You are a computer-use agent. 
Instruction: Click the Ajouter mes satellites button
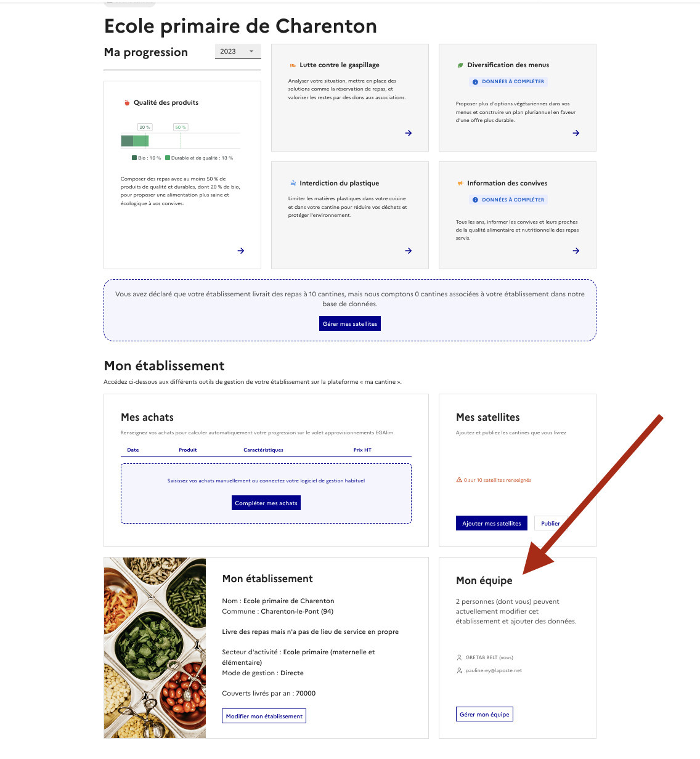(492, 523)
